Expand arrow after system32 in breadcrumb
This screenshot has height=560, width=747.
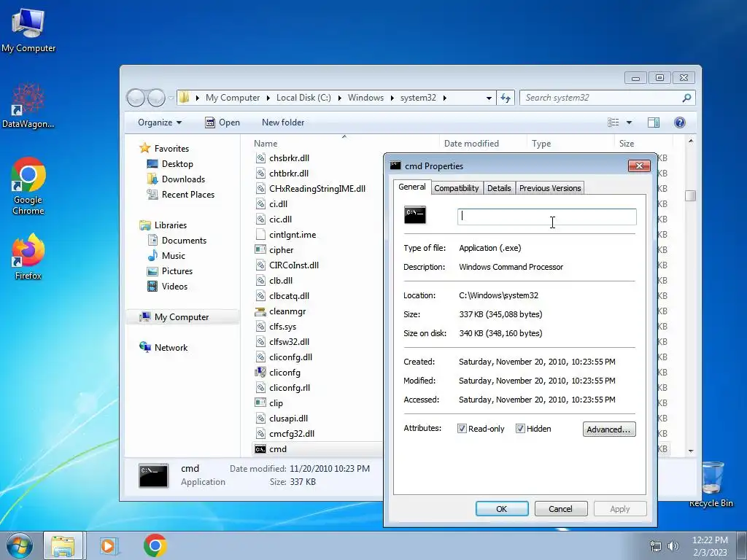pos(444,98)
